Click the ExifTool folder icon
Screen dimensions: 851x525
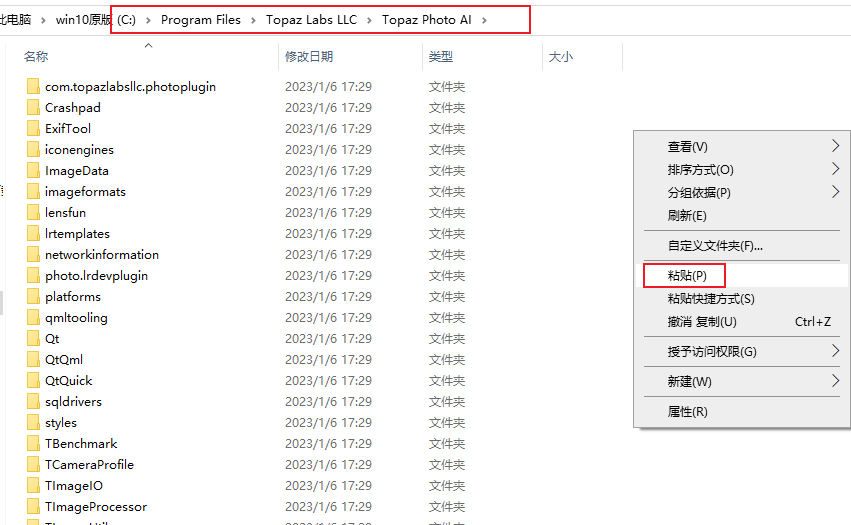coord(33,129)
